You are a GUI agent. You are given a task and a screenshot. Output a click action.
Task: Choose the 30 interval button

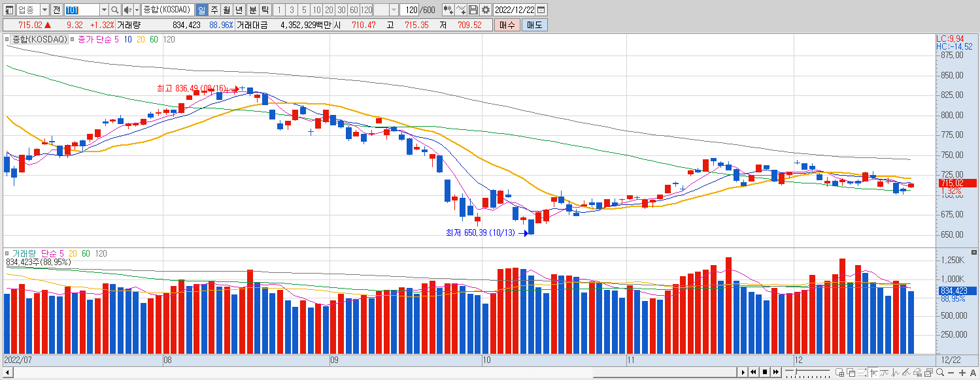(x=341, y=10)
